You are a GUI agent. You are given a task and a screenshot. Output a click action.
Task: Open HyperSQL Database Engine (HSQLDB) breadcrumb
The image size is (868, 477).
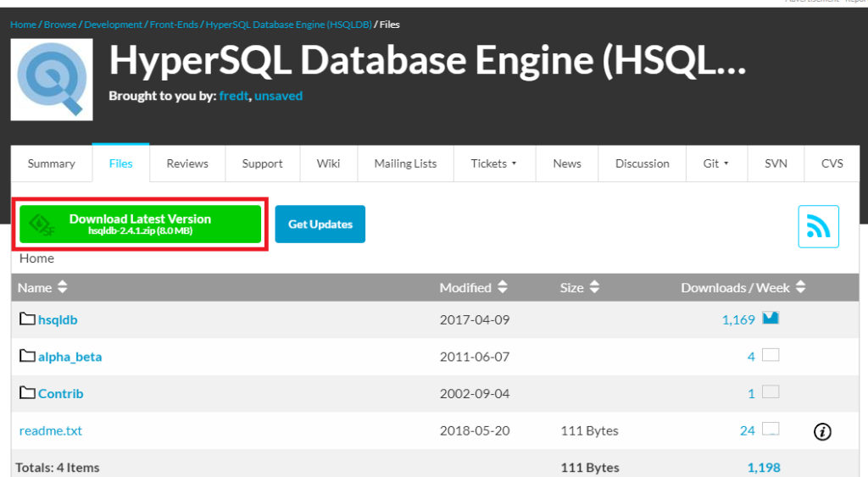[288, 25]
